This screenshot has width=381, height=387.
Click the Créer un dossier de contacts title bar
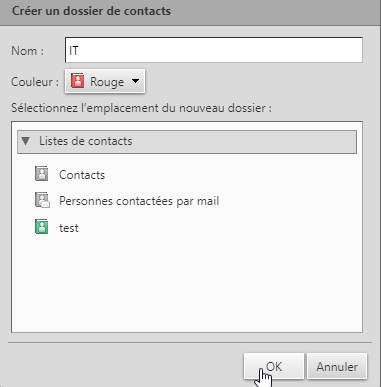(x=190, y=12)
